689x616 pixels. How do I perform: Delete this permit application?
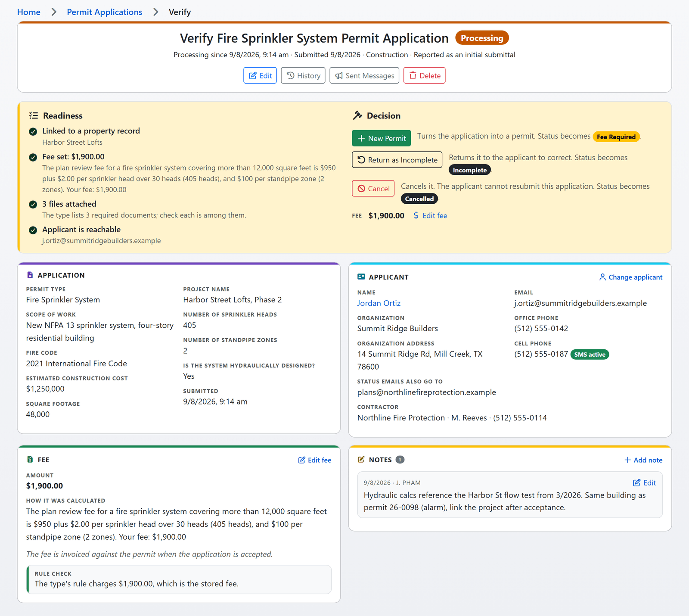[424, 75]
